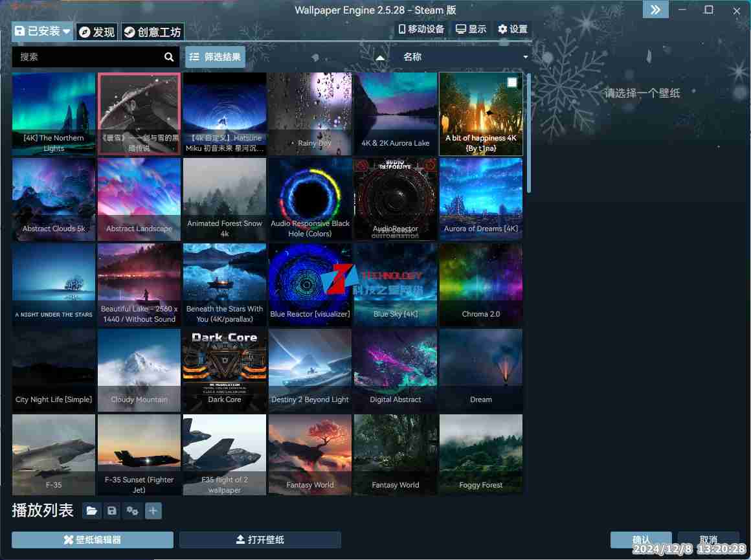Expand the 名称 sort-by dropdown
The height and width of the screenshot is (560, 751).
(463, 57)
